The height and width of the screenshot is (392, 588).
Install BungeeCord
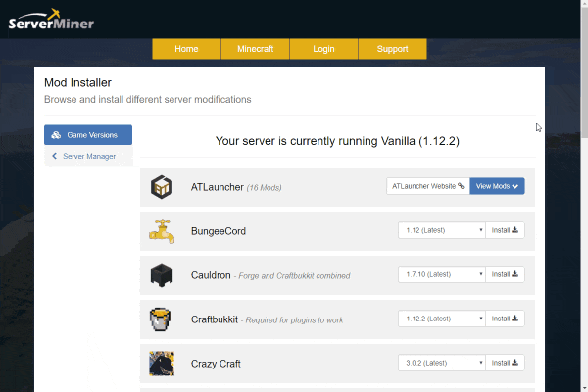coord(505,230)
